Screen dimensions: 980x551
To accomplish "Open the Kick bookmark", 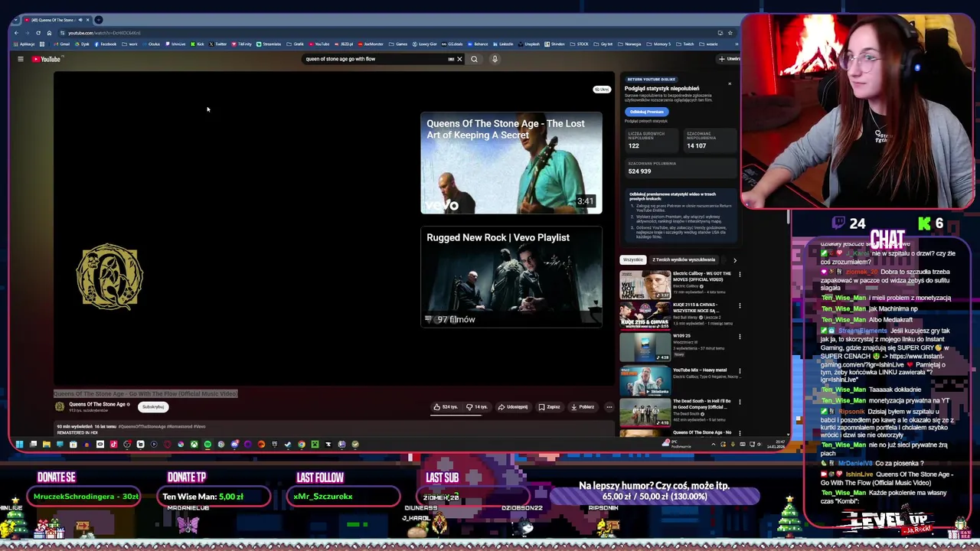I will pyautogui.click(x=198, y=44).
